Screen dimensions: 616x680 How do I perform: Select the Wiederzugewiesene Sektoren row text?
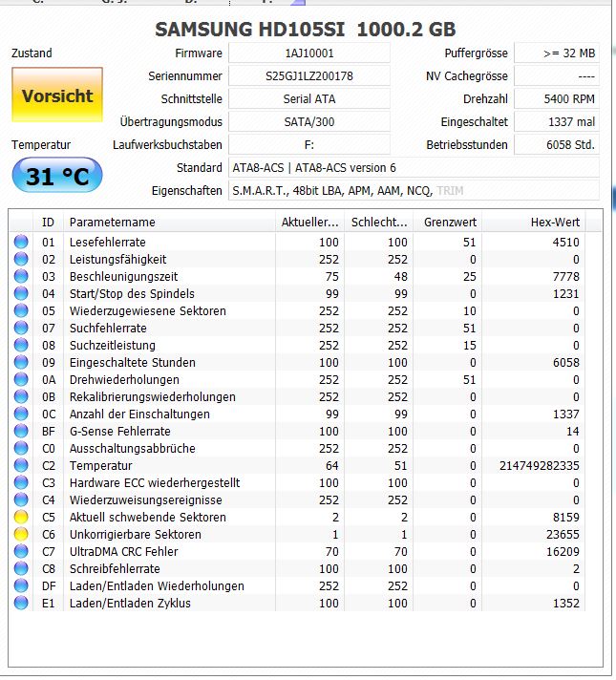point(148,311)
